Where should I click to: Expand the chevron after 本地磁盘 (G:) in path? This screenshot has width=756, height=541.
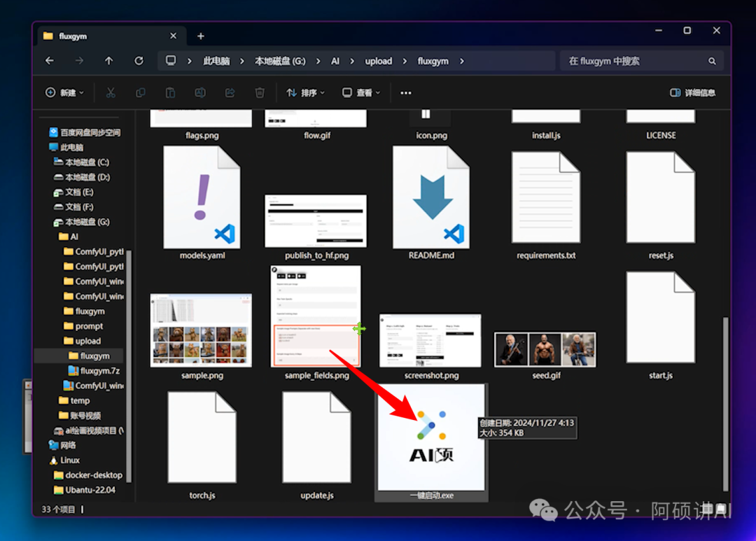coord(318,61)
